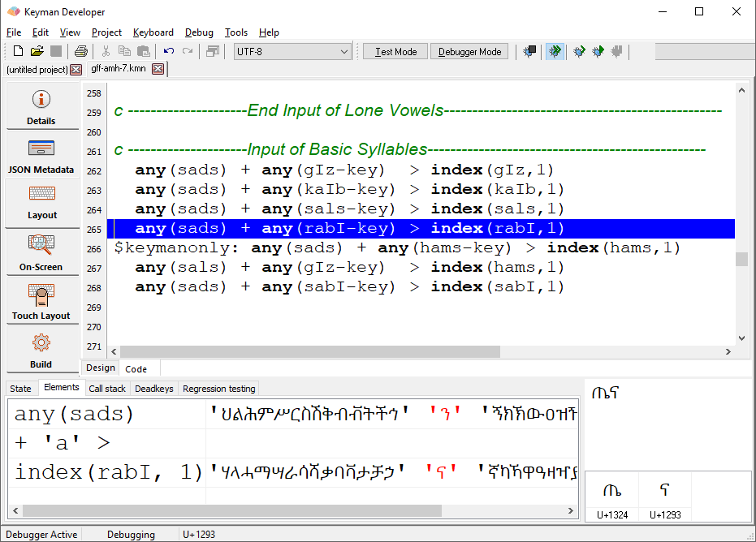Open the Edit menu

[41, 32]
